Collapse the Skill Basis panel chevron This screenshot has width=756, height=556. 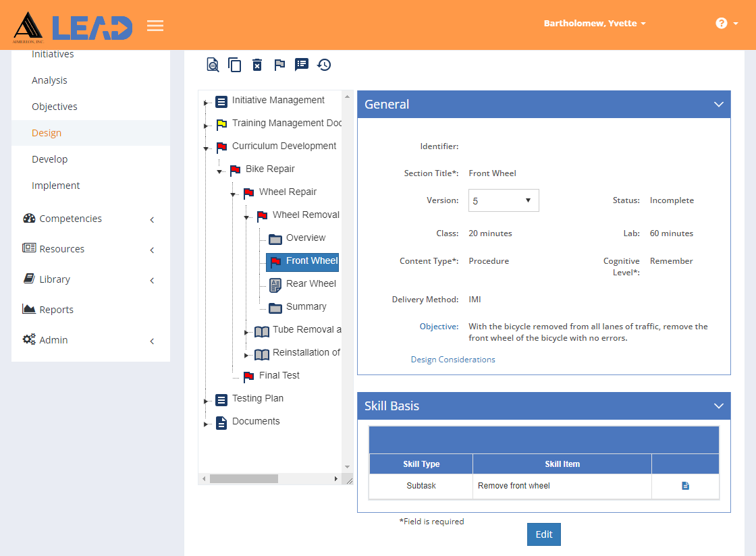click(x=718, y=406)
